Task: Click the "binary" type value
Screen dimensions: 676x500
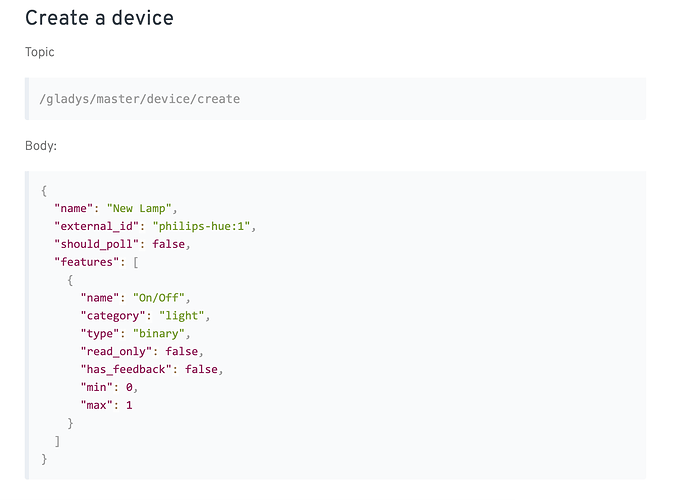Action: (x=159, y=334)
